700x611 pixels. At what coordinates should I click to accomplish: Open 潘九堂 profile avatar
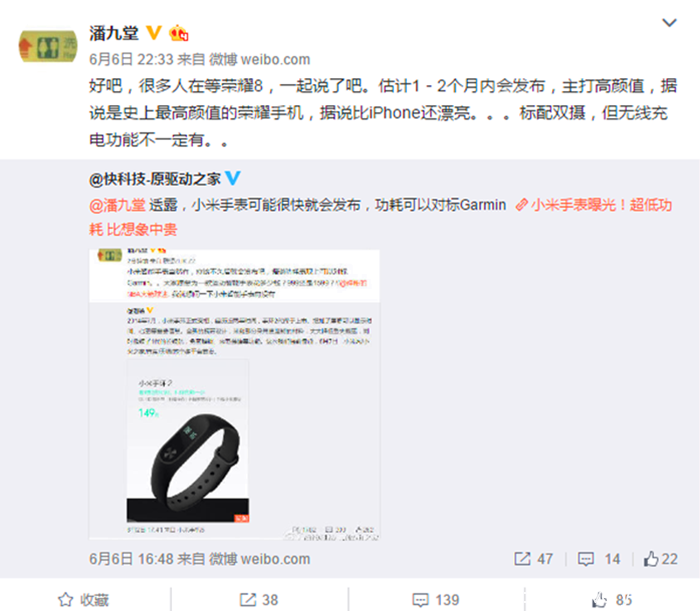pos(47,46)
